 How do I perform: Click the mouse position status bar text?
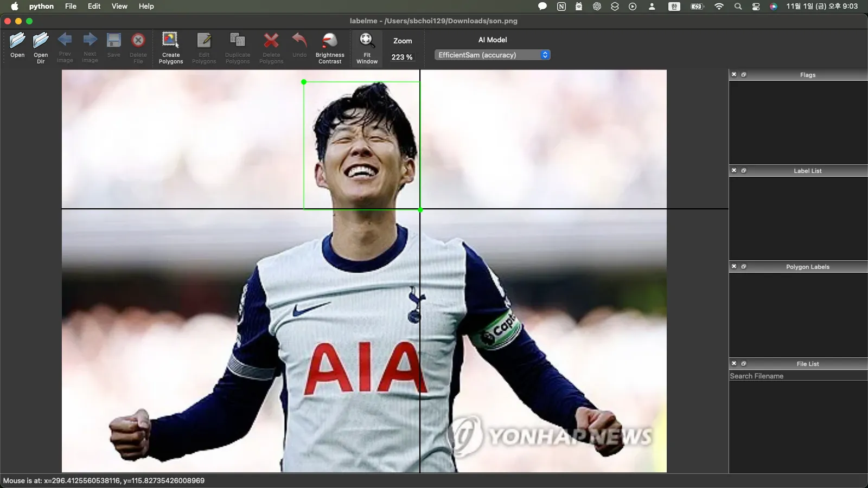[x=104, y=480]
